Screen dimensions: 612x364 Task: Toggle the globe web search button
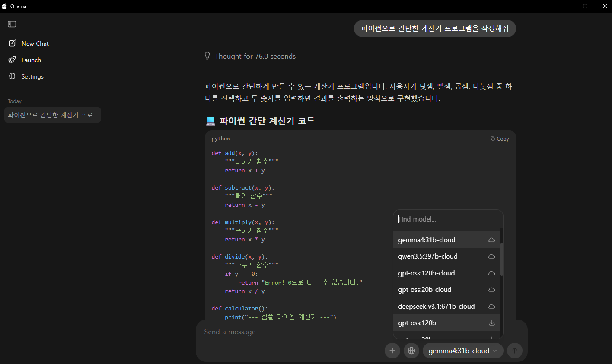[411, 351]
